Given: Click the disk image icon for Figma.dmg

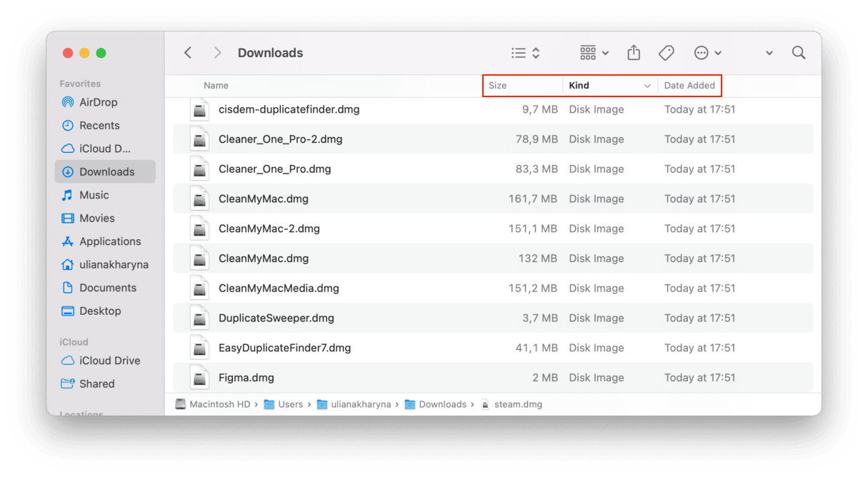Looking at the screenshot, I should click(199, 378).
